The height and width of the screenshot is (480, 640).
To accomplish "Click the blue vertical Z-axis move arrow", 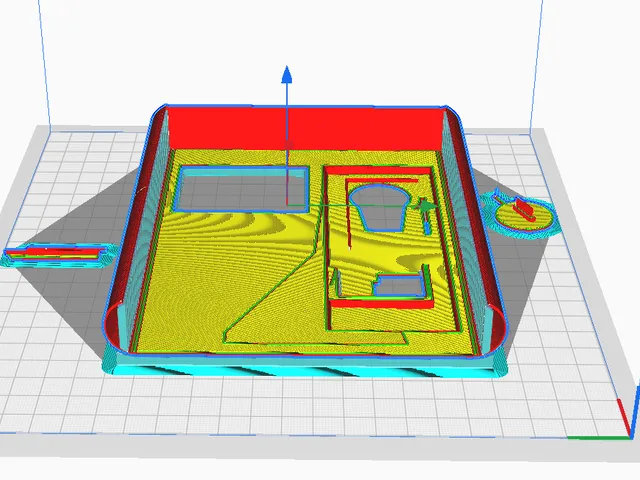I will 287,74.
